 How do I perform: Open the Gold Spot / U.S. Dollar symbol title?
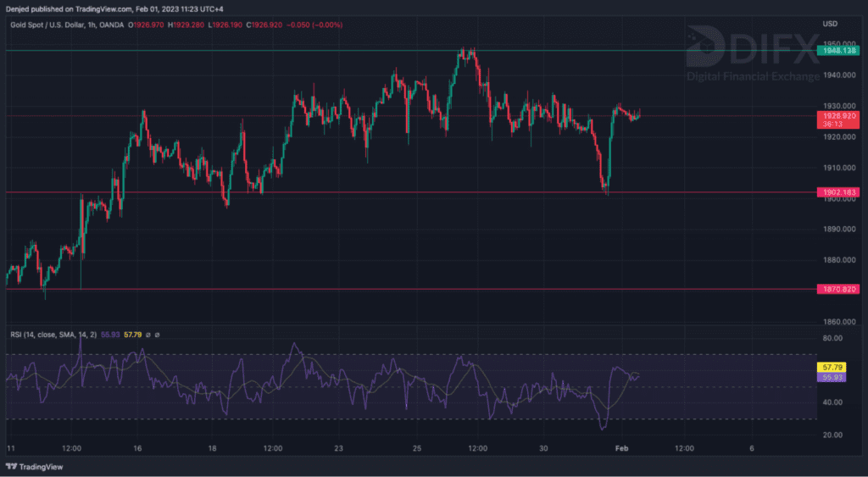[53, 25]
